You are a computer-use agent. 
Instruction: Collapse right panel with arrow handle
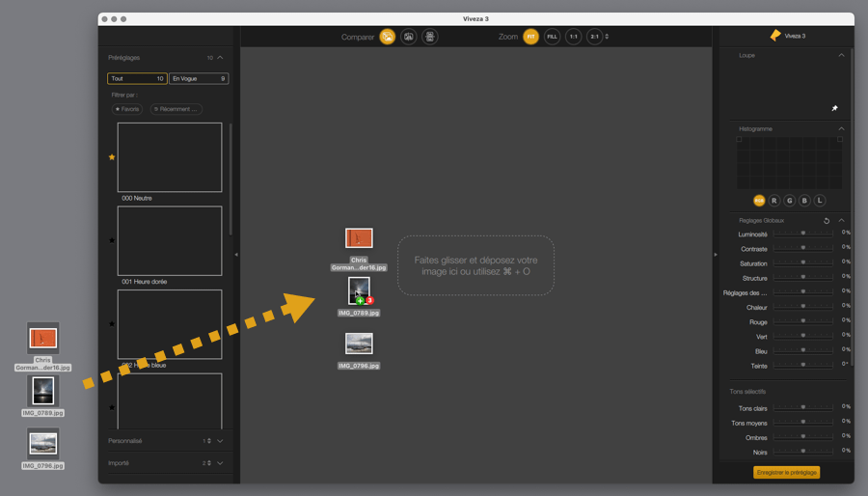[x=716, y=255]
